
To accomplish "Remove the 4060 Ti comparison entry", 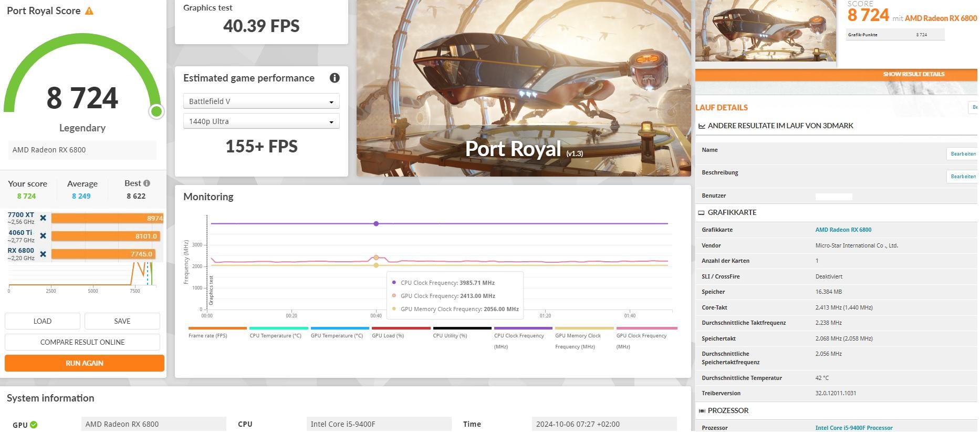I will 43,236.
